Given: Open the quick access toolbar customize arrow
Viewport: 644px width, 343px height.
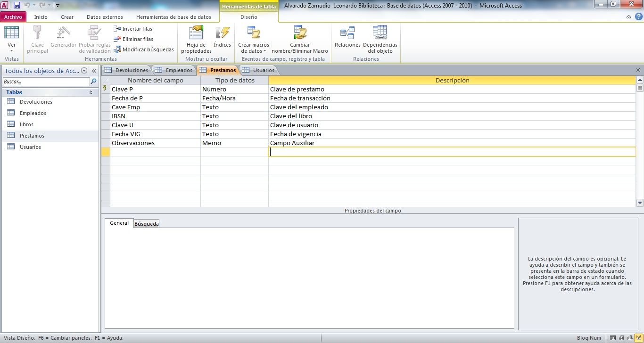Looking at the screenshot, I should (58, 6).
